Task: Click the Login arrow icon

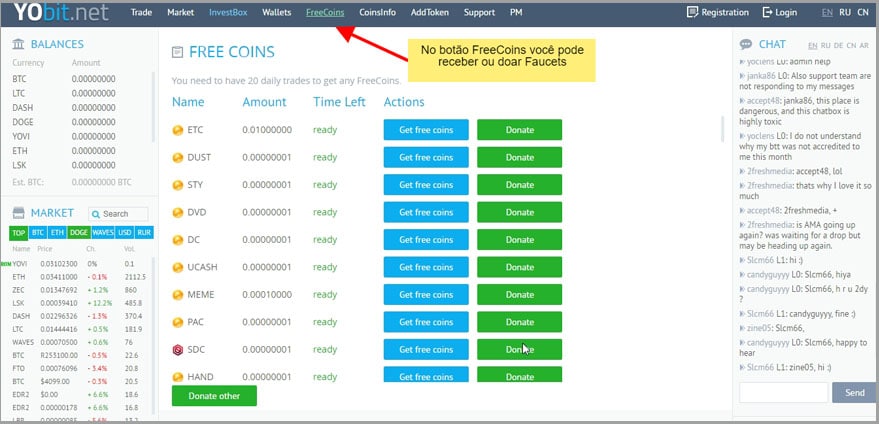Action: (x=767, y=12)
